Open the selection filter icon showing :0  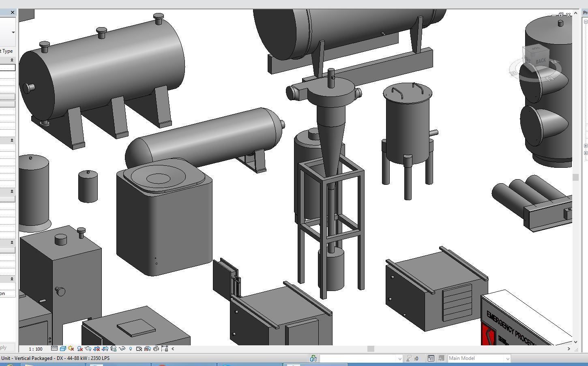(414, 358)
